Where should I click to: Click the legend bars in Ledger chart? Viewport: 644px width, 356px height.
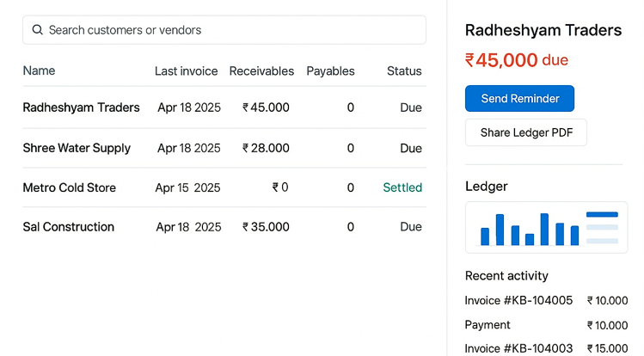602,228
